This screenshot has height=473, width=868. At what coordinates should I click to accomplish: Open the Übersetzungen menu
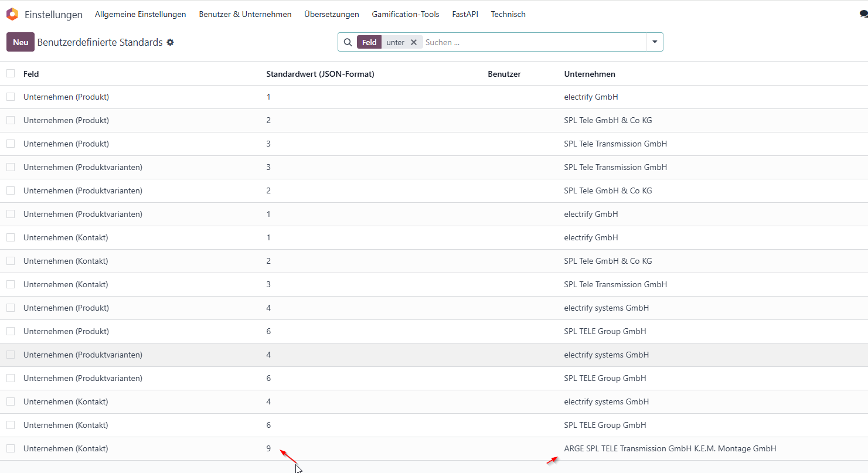pyautogui.click(x=332, y=14)
